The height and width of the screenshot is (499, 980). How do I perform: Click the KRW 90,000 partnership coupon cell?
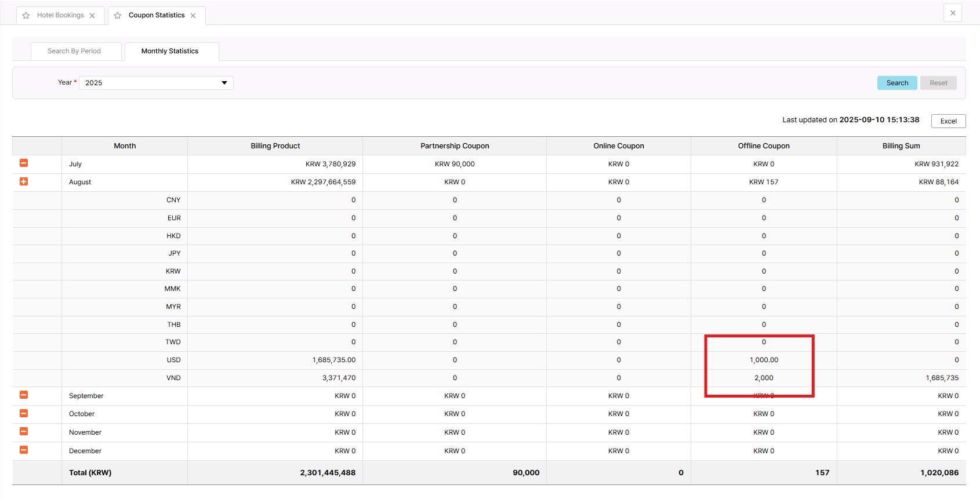tap(455, 164)
